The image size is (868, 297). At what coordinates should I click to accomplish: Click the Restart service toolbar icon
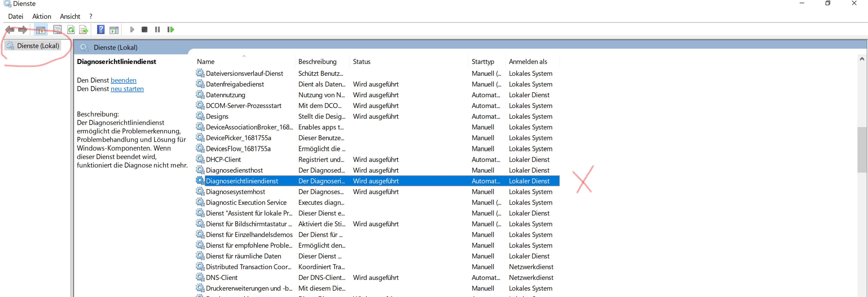(x=170, y=30)
